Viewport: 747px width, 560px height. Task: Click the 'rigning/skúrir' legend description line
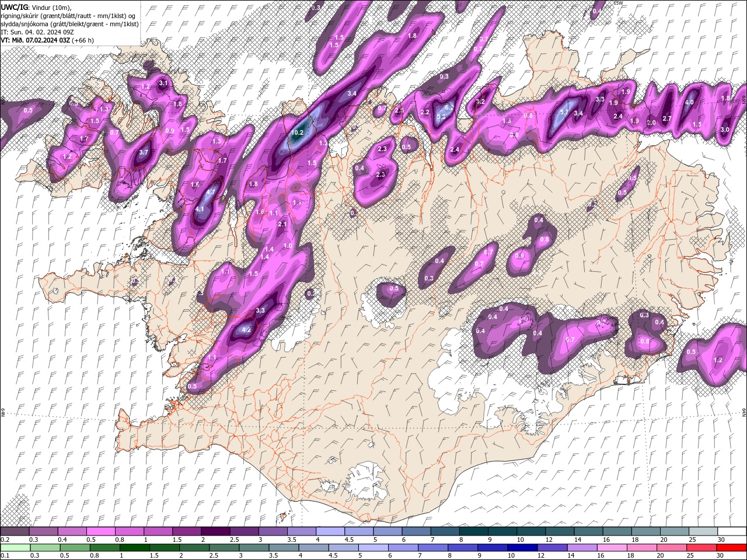tap(69, 15)
